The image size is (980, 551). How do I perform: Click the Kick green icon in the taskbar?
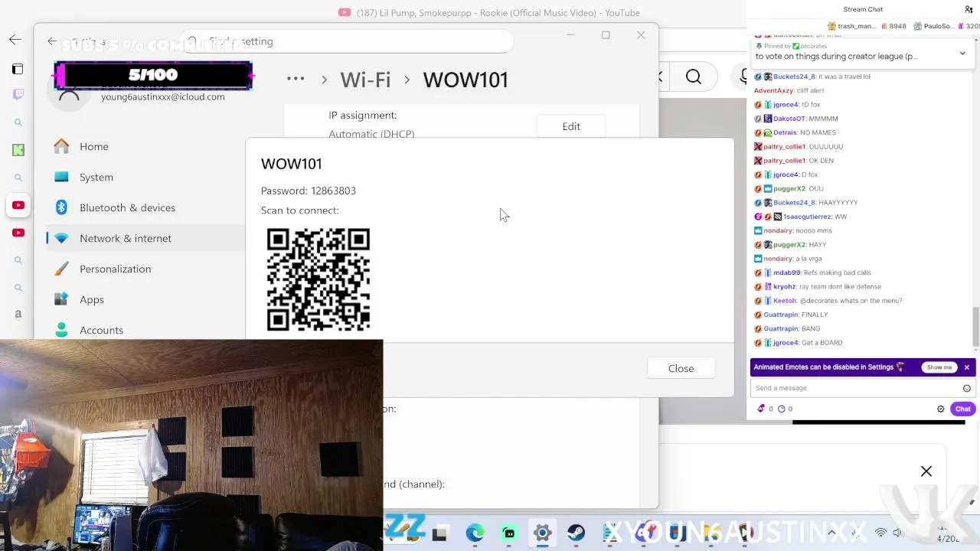point(509,533)
